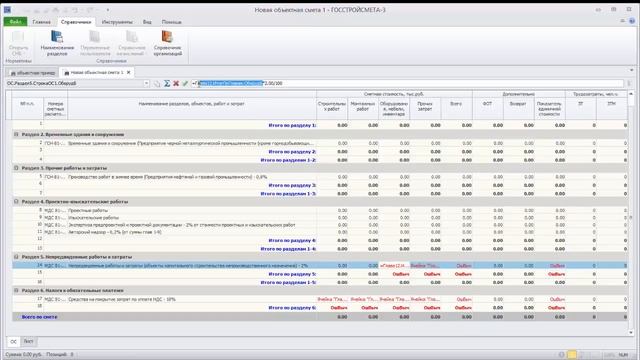
Task: Close the Новая объектная смета 1 tab
Action: (129, 72)
